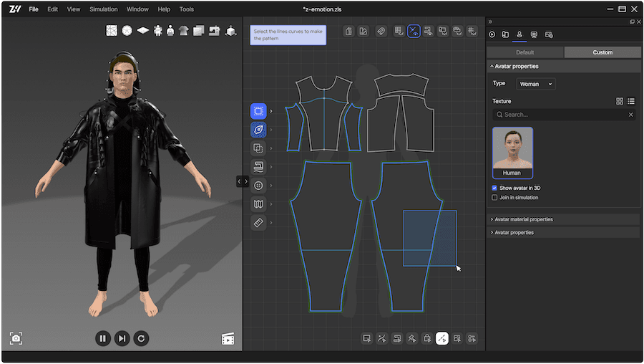This screenshot has height=364, width=644.
Task: Select the blue pen curve drawing tool
Action: click(258, 130)
